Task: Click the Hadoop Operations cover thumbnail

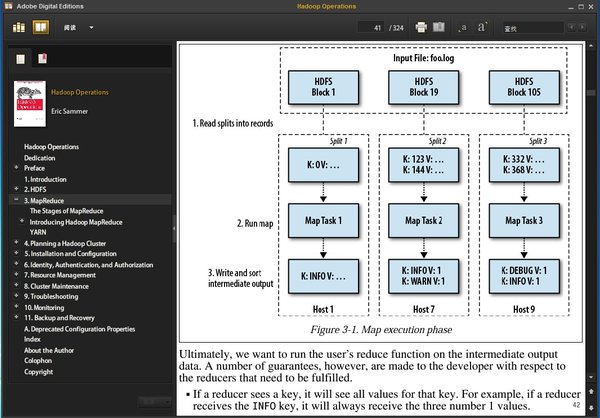Action: [30, 102]
